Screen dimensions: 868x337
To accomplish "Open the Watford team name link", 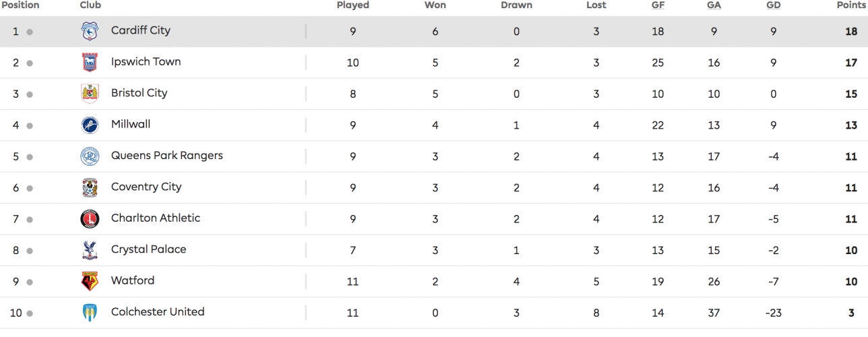I will tap(133, 280).
